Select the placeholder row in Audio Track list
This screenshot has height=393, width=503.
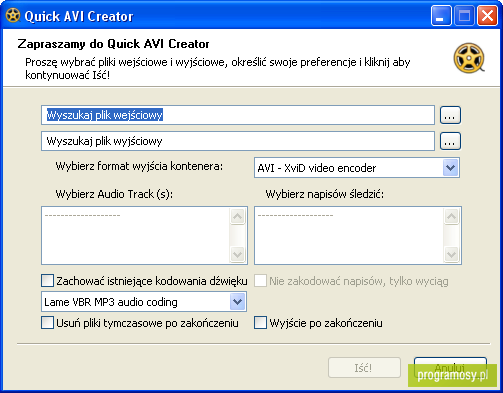136,215
